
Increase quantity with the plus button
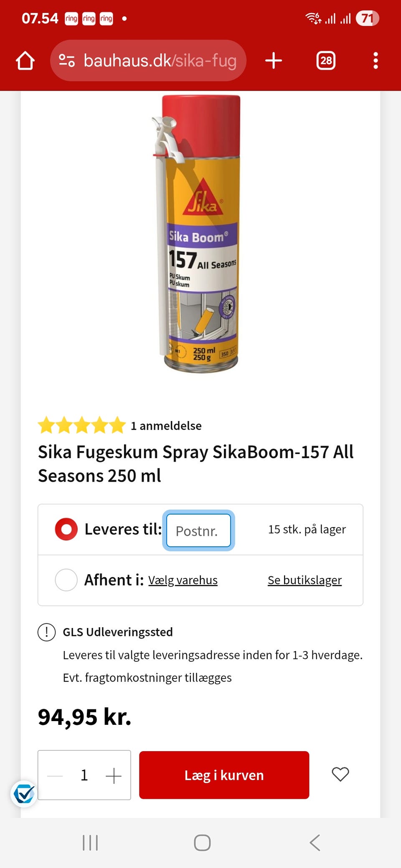point(113,775)
